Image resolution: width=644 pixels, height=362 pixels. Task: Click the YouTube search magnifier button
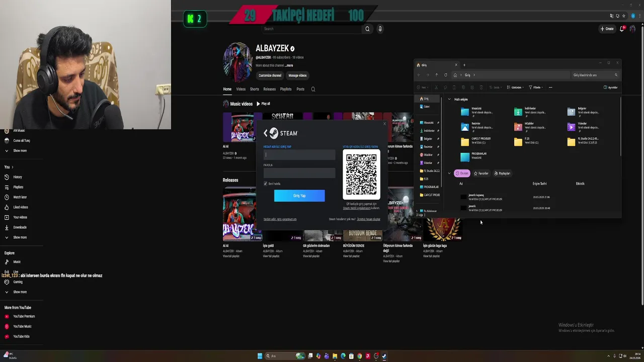367,29
